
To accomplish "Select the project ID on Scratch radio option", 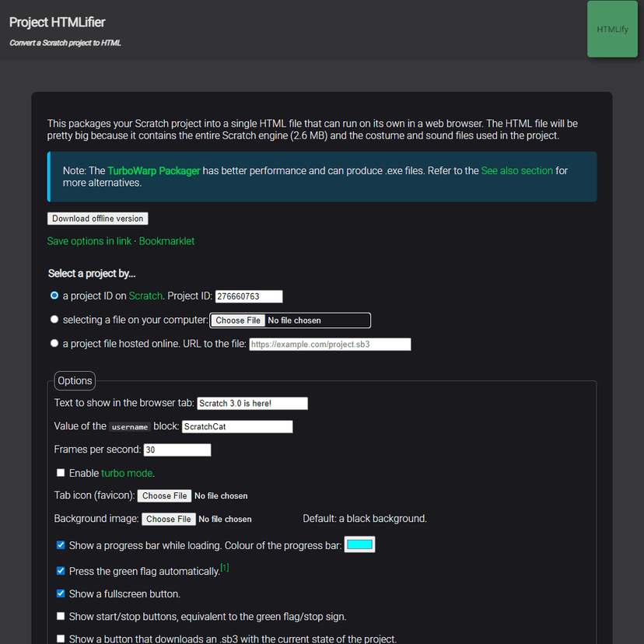I will point(54,296).
